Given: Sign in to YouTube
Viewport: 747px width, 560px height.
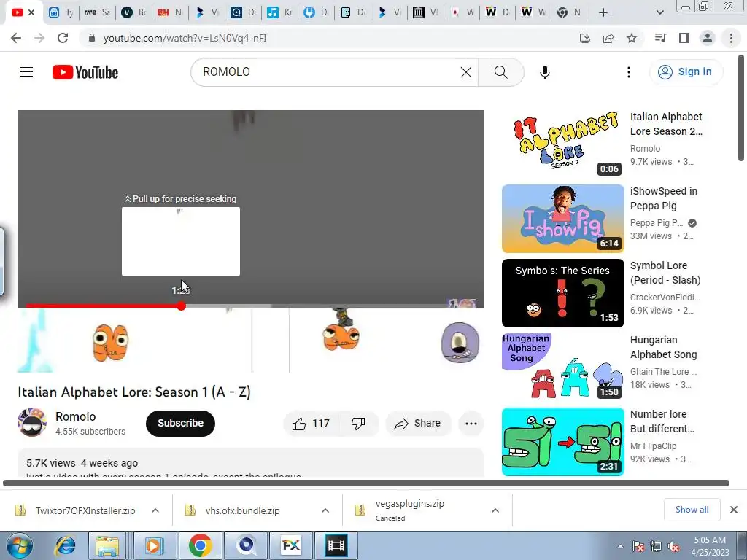Looking at the screenshot, I should tap(686, 72).
